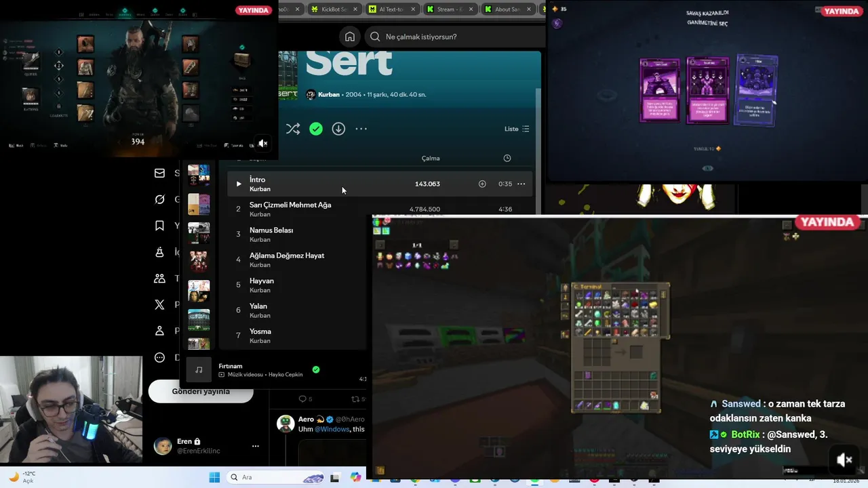Open more options for İntro track
This screenshot has width=868, height=488.
[521, 184]
